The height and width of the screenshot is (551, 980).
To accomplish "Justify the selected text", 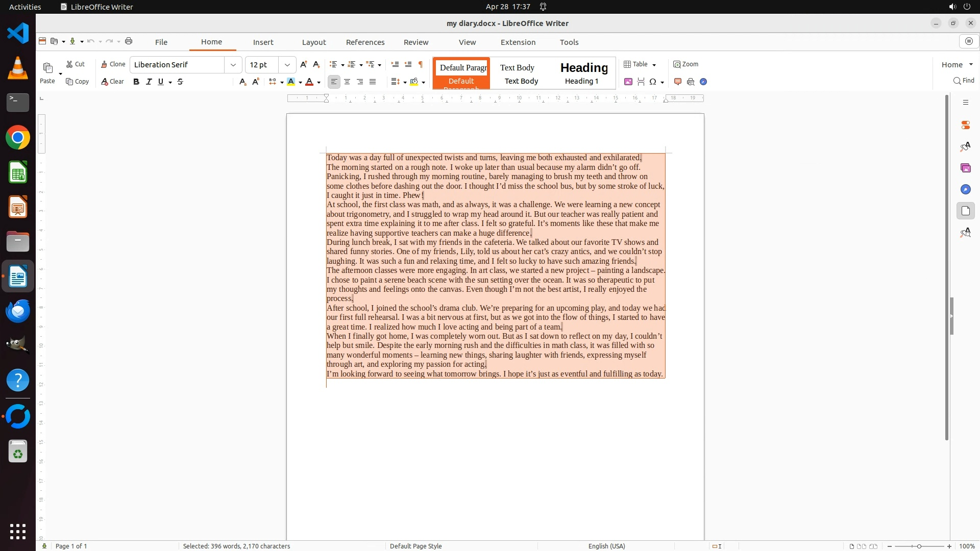I will (373, 82).
